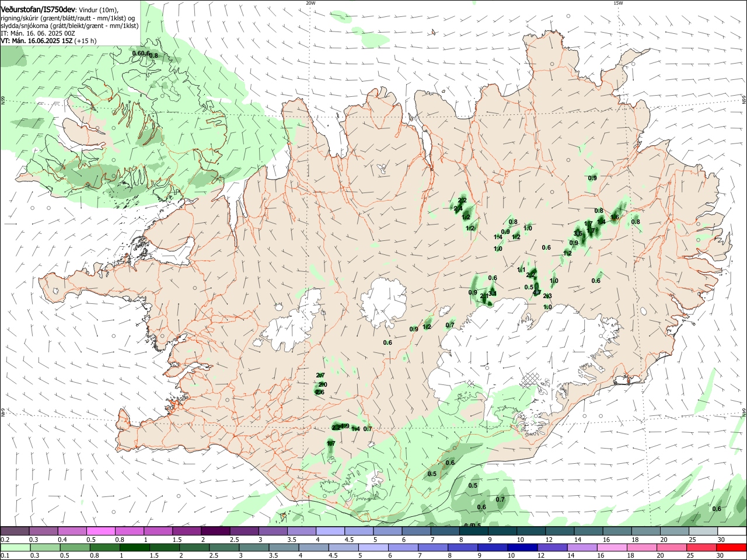This screenshot has height=560, width=747.
Task: Click the '1.1' precipitation value on the map
Action: click(521, 269)
